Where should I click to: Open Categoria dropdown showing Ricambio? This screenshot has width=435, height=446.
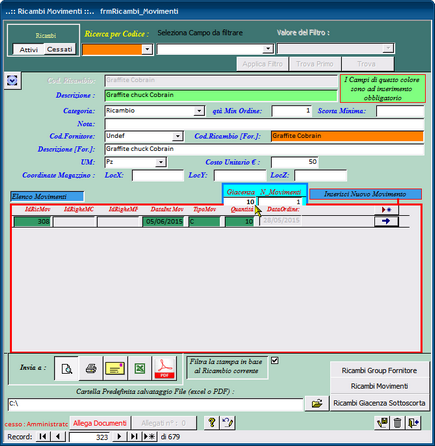pyautogui.click(x=199, y=111)
